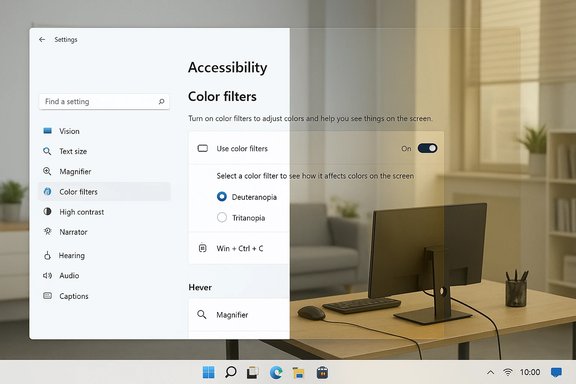Click the Color filters palette icon

pyautogui.click(x=47, y=191)
